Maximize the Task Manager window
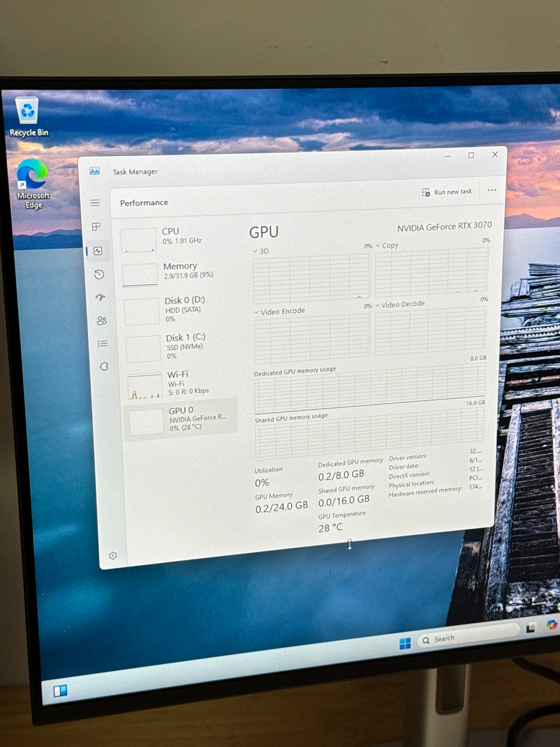The height and width of the screenshot is (747, 560). [x=471, y=155]
